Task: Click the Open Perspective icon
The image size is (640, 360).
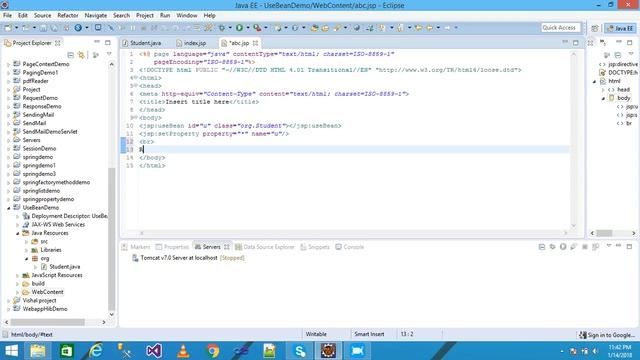Action: (595, 28)
